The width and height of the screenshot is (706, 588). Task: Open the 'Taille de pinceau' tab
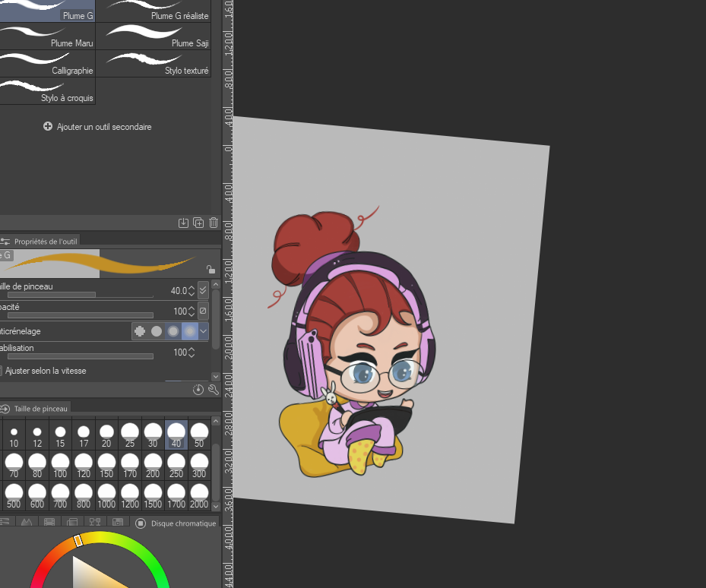[x=36, y=409]
